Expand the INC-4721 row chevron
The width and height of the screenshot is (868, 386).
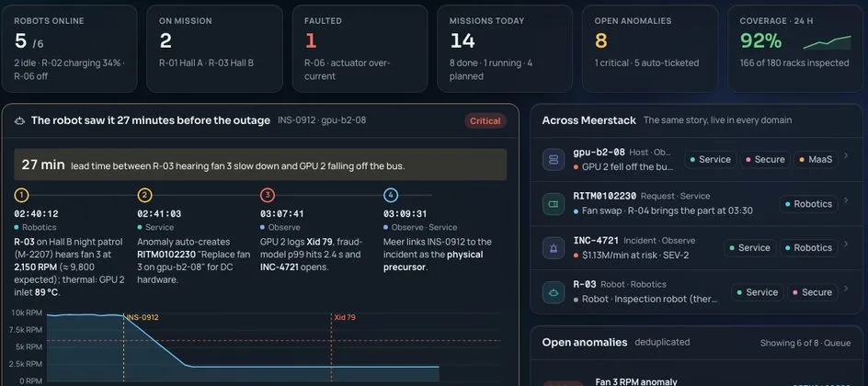coord(846,244)
